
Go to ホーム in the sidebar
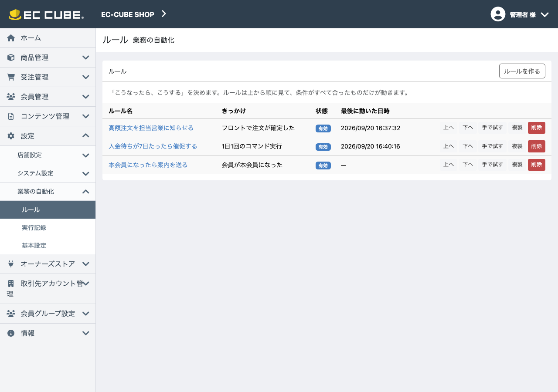pos(48,38)
